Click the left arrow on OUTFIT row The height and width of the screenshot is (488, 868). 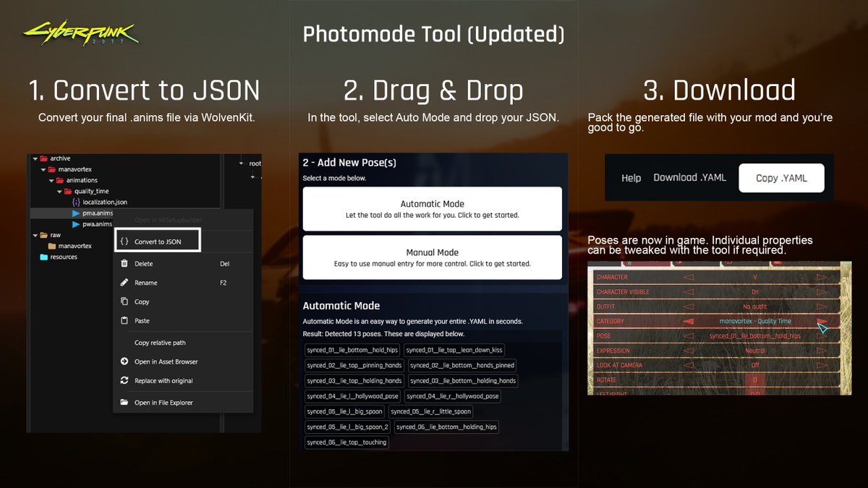pyautogui.click(x=689, y=307)
